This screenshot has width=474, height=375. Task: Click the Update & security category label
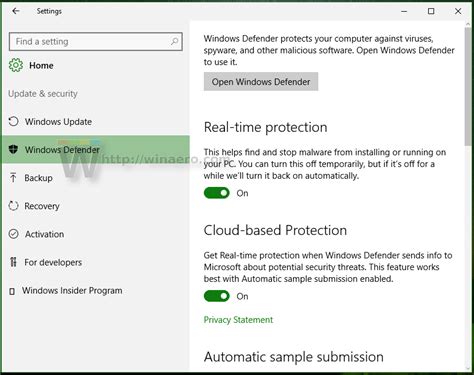pos(43,94)
